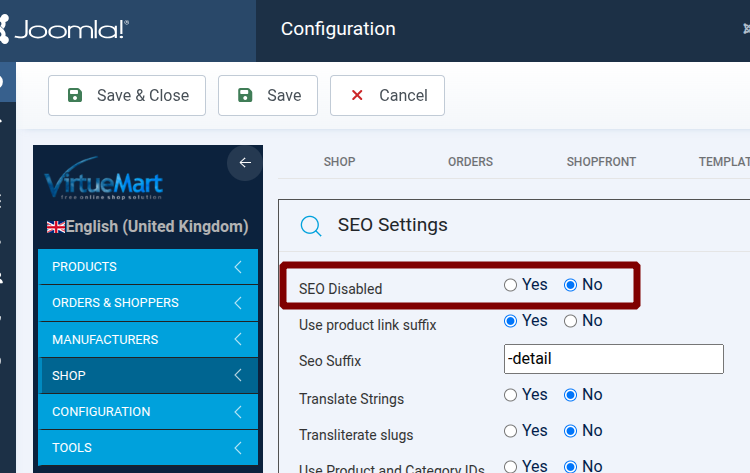The image size is (750, 473).
Task: Open the SHOP configuration tab
Action: (x=339, y=162)
